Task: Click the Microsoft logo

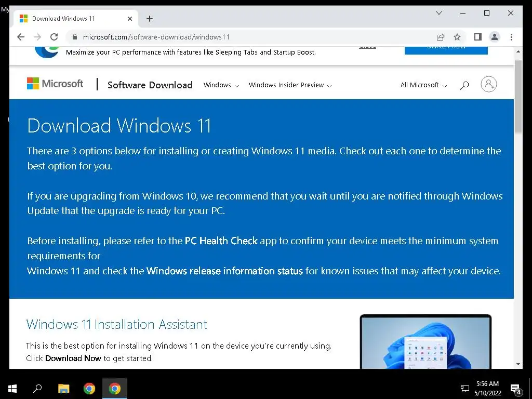Action: point(55,84)
